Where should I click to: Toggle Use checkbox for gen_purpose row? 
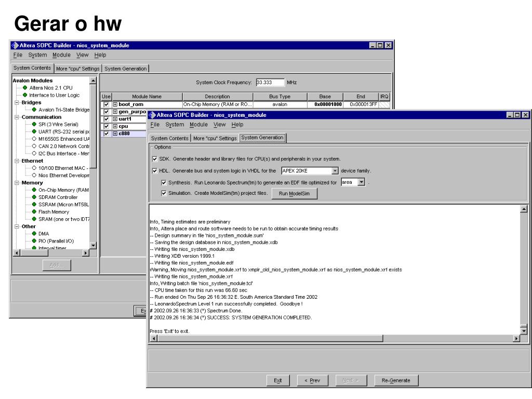click(107, 112)
